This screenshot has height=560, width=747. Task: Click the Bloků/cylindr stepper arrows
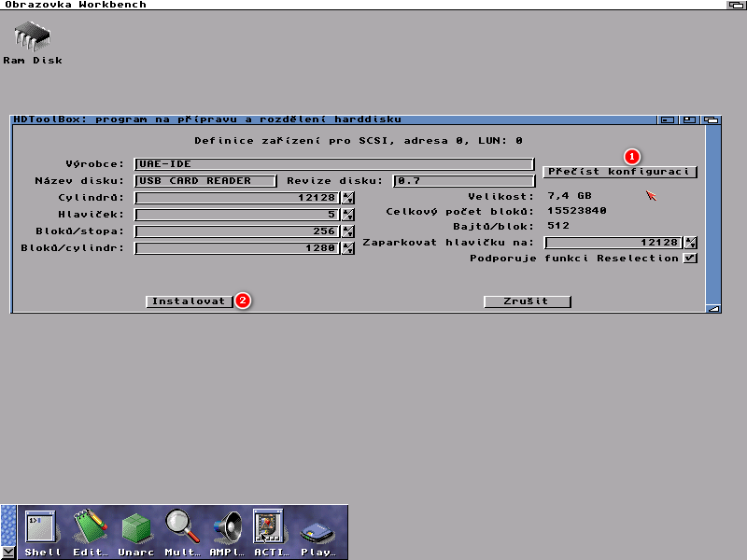[348, 247]
